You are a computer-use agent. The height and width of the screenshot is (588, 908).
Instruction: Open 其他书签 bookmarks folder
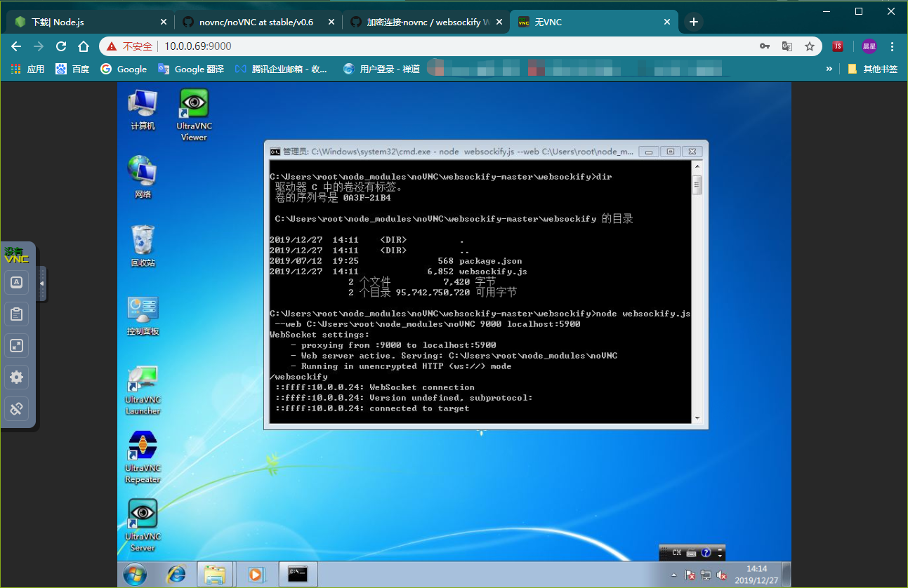click(873, 69)
